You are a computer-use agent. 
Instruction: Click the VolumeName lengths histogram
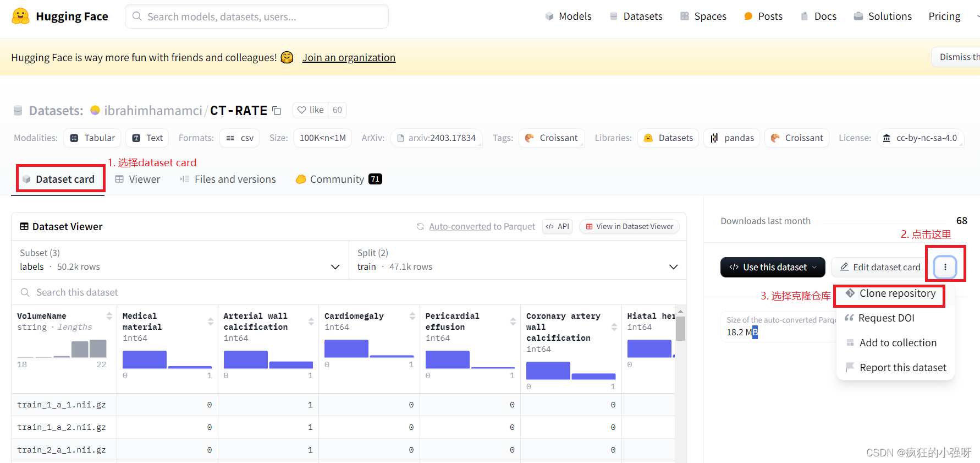point(62,348)
